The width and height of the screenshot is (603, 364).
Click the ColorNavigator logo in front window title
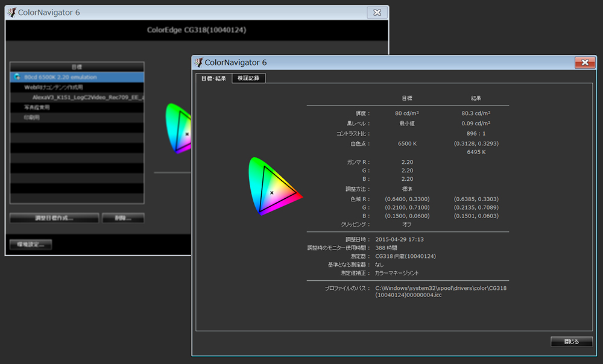coord(199,62)
